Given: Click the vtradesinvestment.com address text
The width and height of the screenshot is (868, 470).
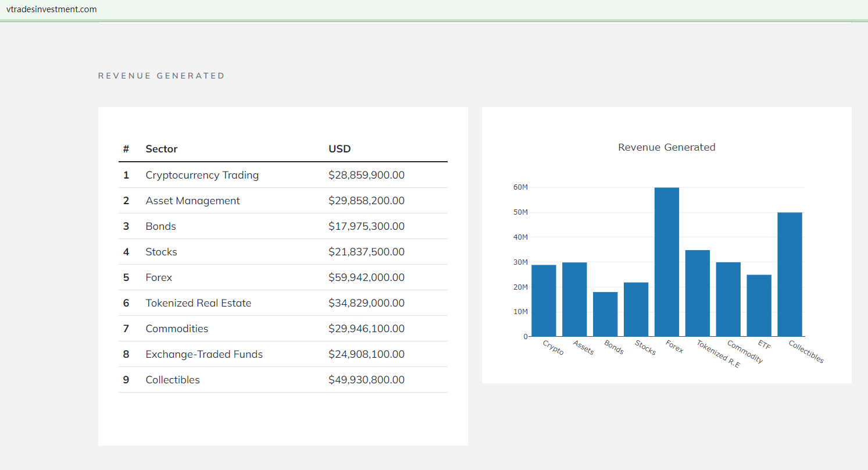Looking at the screenshot, I should [52, 9].
